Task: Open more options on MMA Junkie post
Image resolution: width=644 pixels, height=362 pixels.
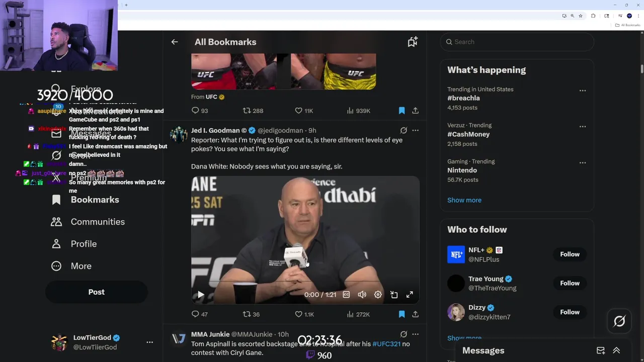Action: (x=415, y=334)
